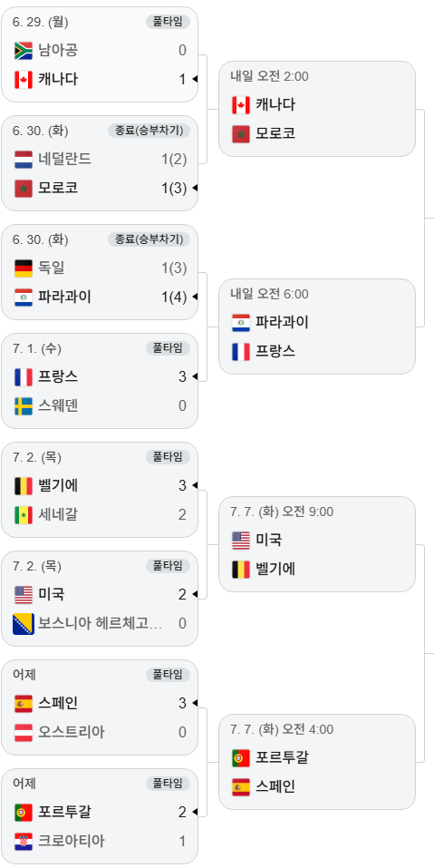Click the South Africa flag icon
434x868 pixels.
[24, 51]
